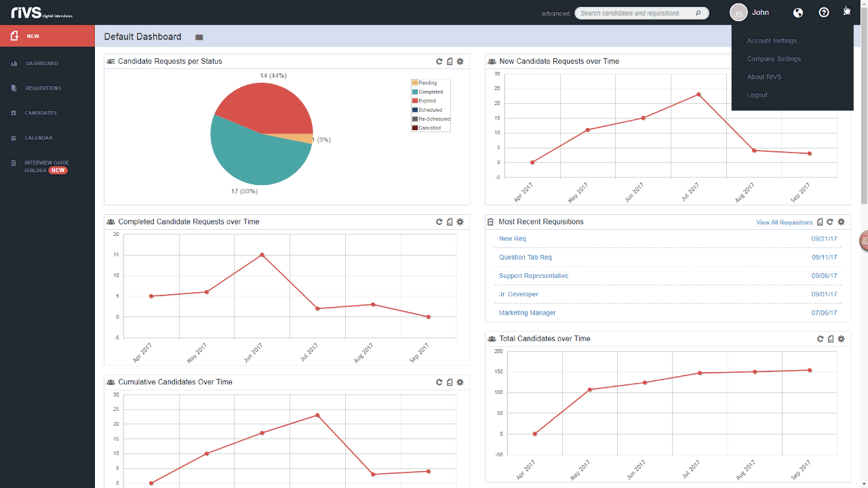The width and height of the screenshot is (868, 488).
Task: Refresh the Candidate Requests per Status widget
Action: pos(439,61)
